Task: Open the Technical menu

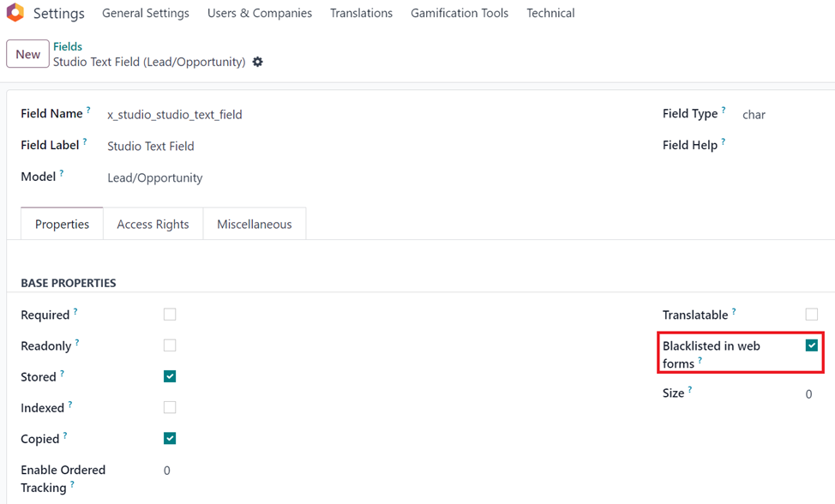Action: (550, 13)
